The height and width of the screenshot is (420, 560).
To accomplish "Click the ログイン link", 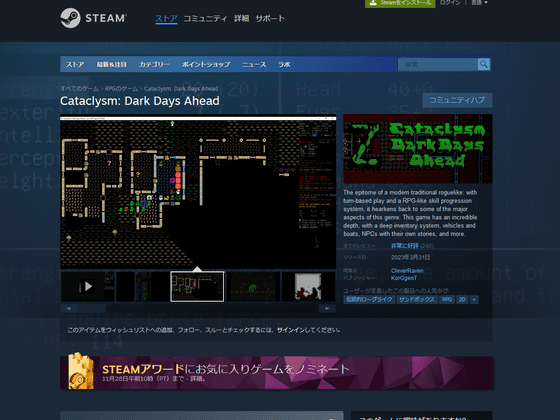I will pos(450,3).
